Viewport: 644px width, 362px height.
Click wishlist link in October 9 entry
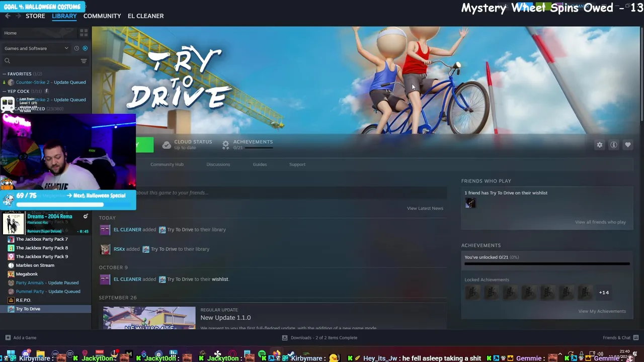(220, 279)
